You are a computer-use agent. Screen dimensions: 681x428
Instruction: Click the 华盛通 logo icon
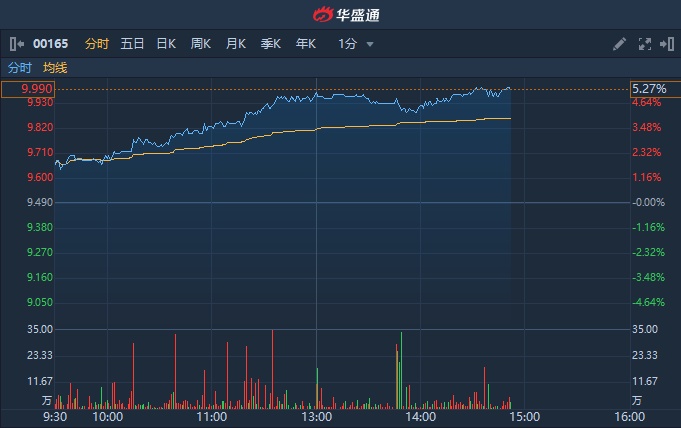click(x=323, y=15)
